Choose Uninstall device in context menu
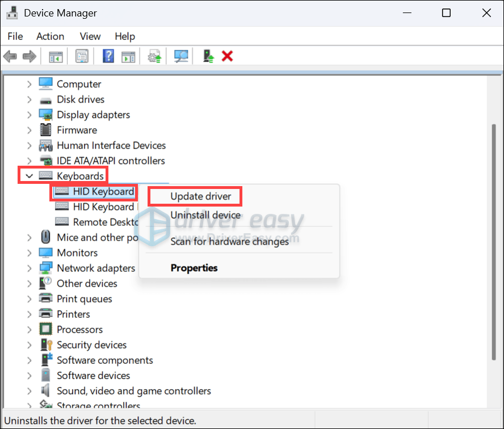504x429 pixels. coord(205,215)
